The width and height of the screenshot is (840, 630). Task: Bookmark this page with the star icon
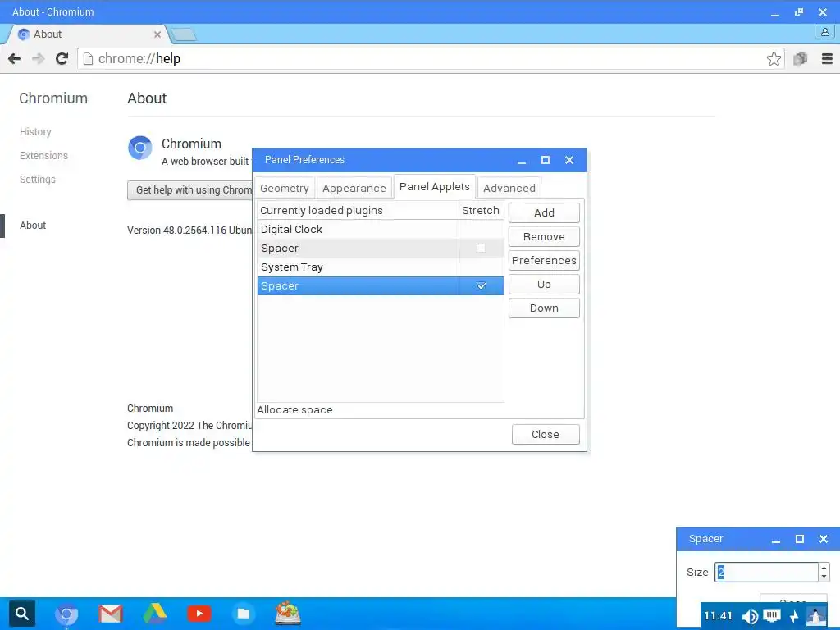[774, 58]
